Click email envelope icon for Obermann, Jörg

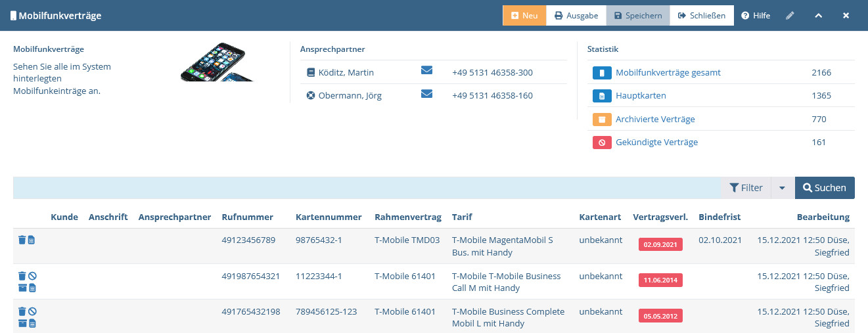pyautogui.click(x=426, y=95)
